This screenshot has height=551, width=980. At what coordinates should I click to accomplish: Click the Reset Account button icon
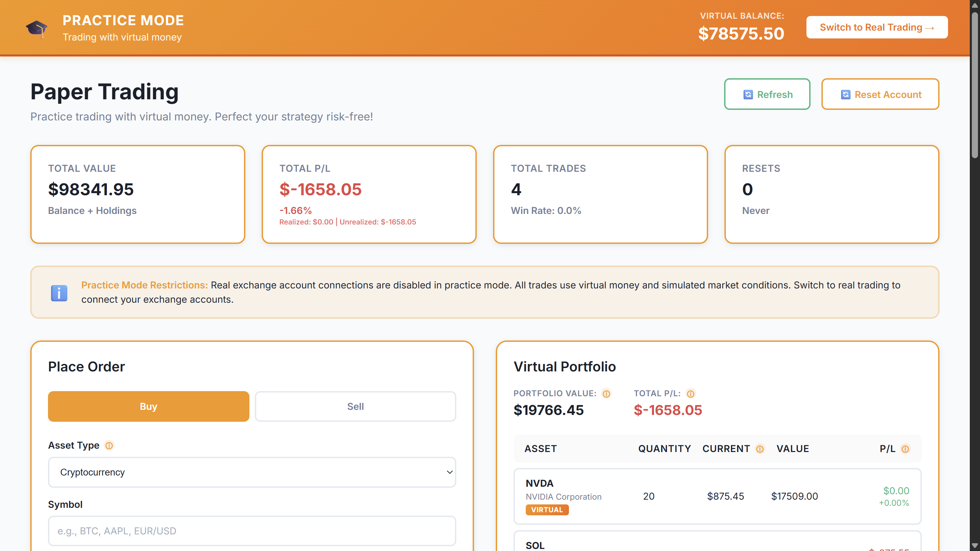[845, 94]
